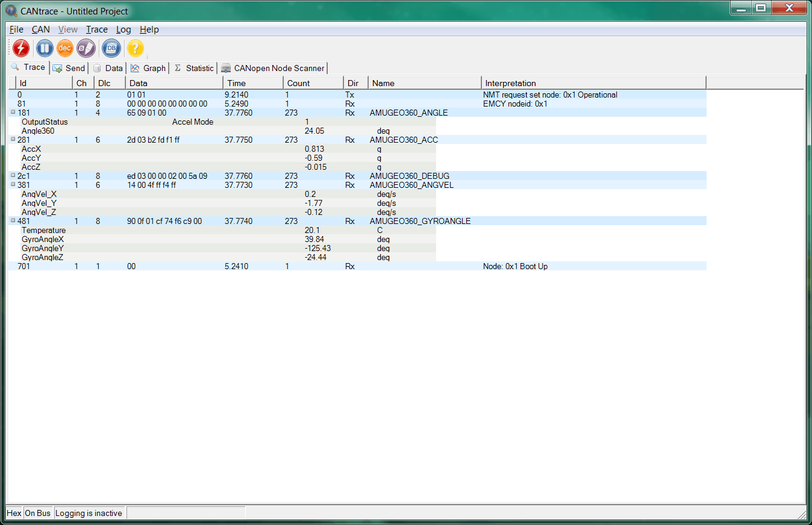The width and height of the screenshot is (812, 525).
Task: Click the 'Hex' status bar entry
Action: 14,513
